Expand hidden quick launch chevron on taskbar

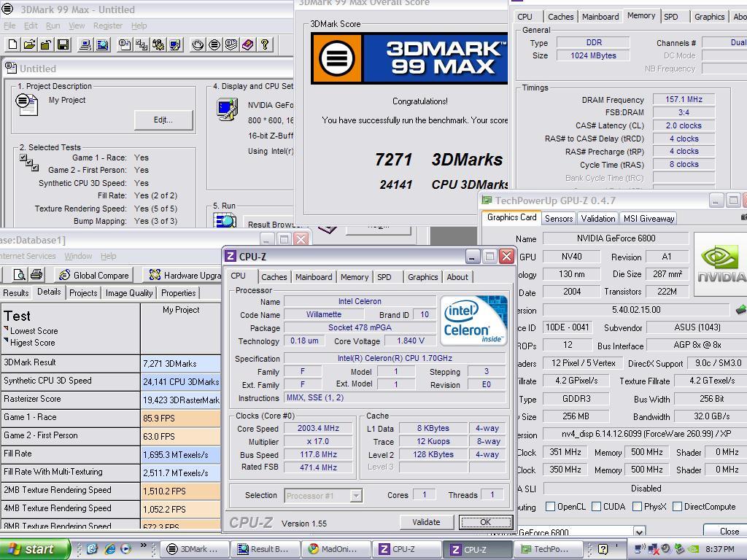(143, 545)
